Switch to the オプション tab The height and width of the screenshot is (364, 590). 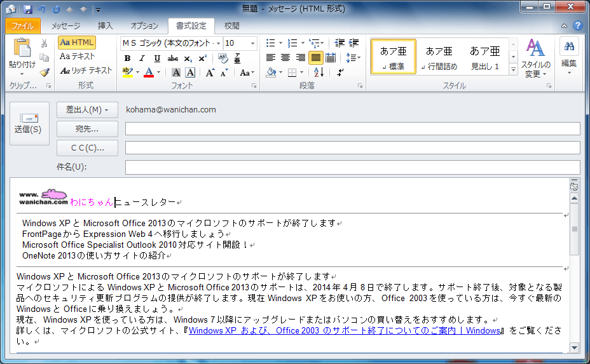pos(144,25)
